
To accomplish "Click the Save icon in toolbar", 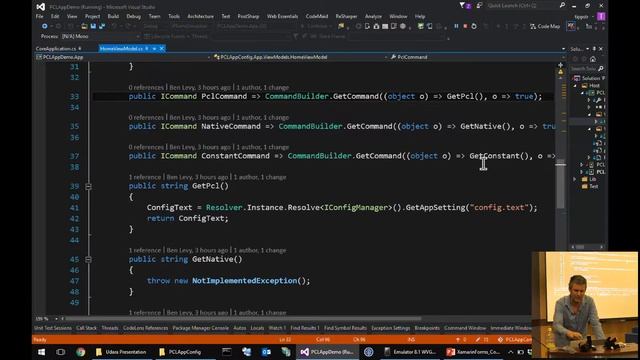I will [93, 26].
